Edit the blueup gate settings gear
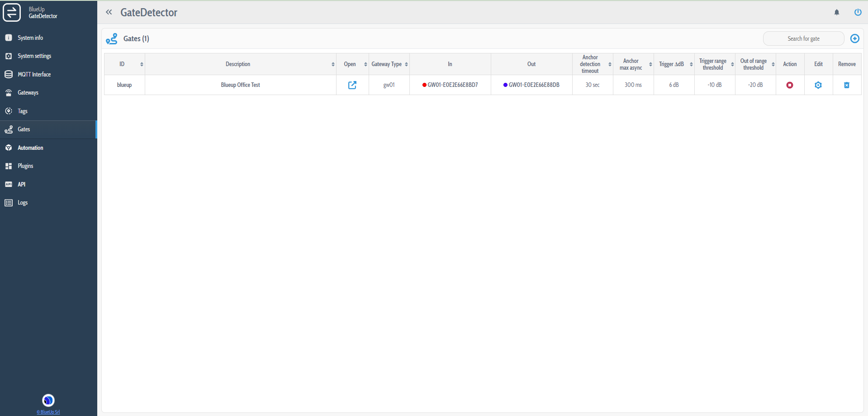 818,85
